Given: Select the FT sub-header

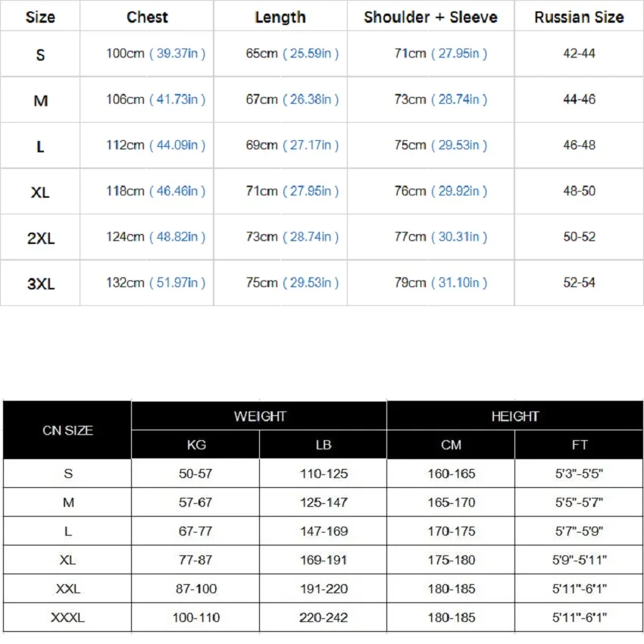Looking at the screenshot, I should [x=580, y=445].
